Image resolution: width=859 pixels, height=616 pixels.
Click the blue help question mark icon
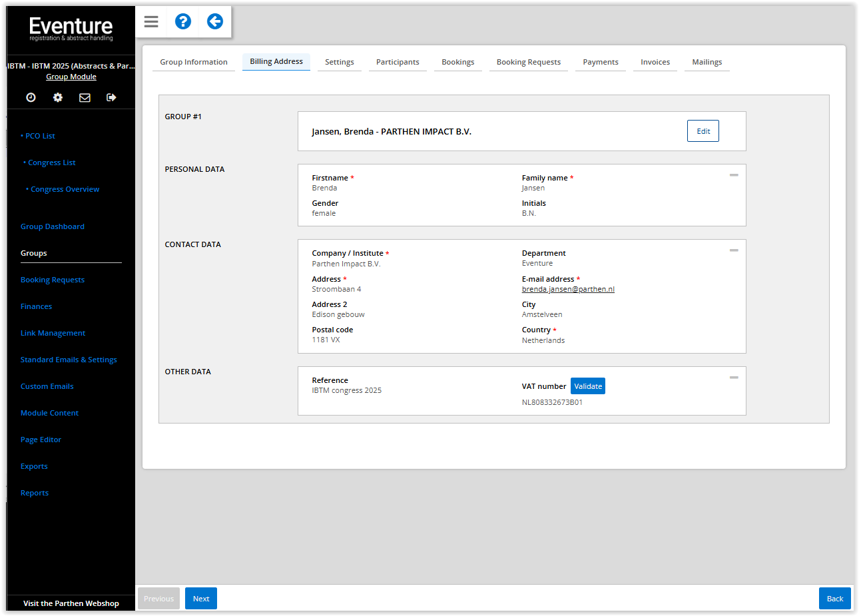(183, 21)
